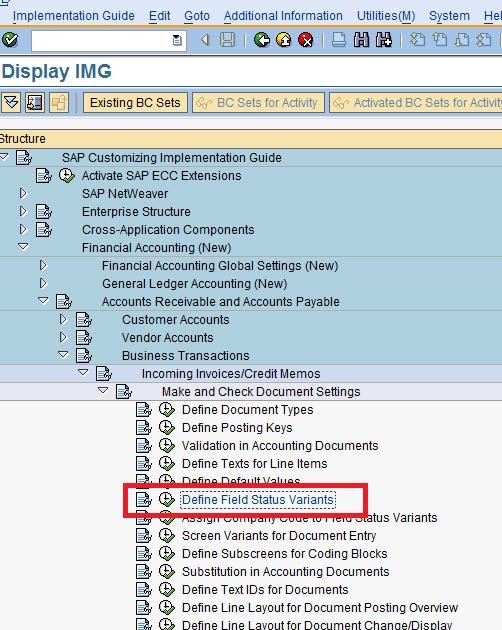Click the third icon in IMG toolbar
Screen dimensions: 502x630
(x=59, y=103)
